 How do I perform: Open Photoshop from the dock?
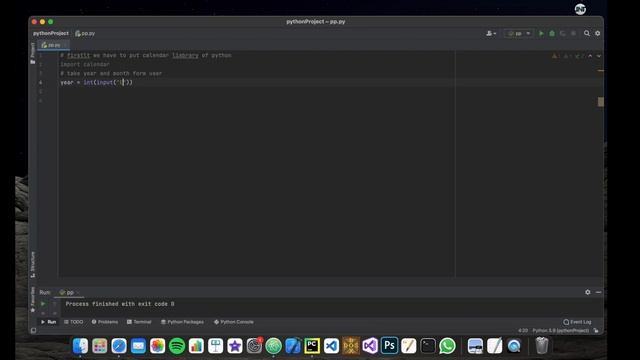[x=389, y=346]
